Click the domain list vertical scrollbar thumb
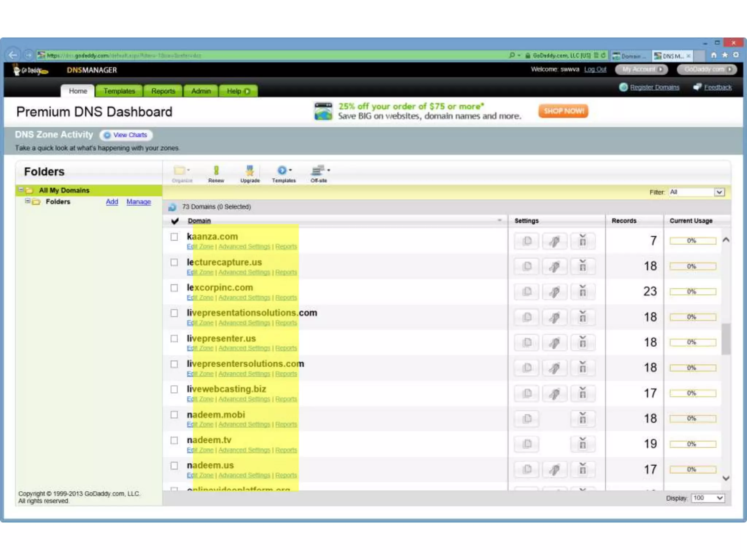747x560 pixels. point(725,339)
